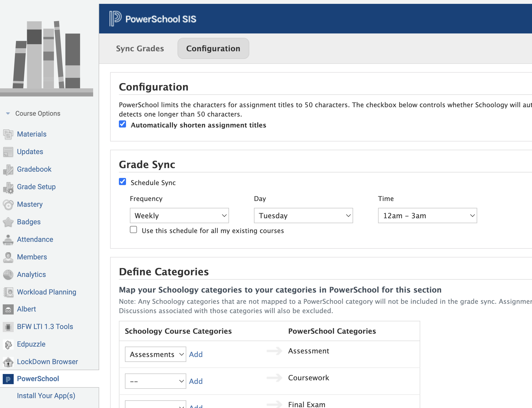Open the Attendance icon

[x=8, y=240]
